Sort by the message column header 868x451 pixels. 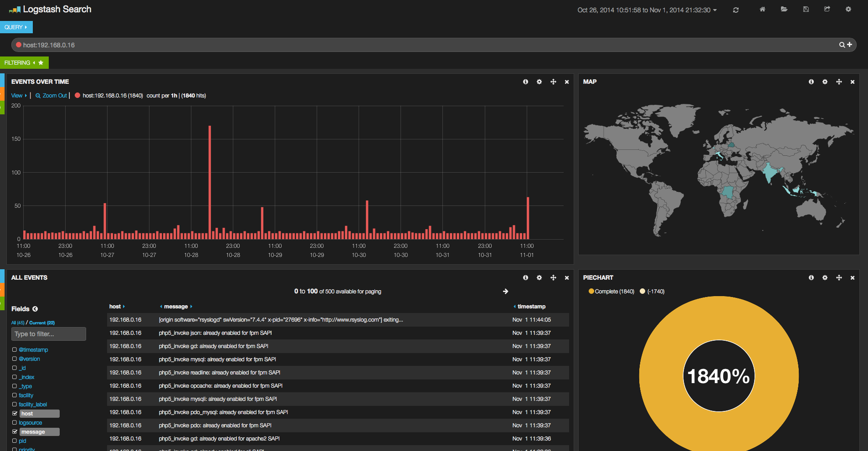(176, 307)
